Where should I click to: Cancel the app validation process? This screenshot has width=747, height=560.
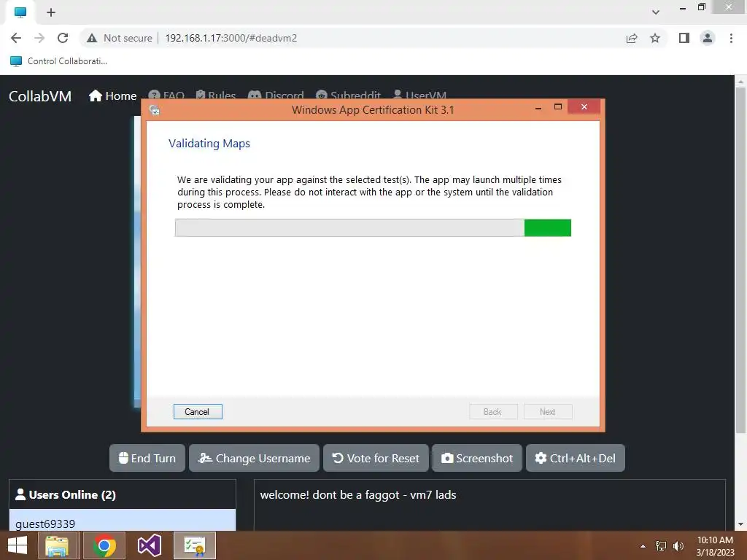tap(198, 412)
